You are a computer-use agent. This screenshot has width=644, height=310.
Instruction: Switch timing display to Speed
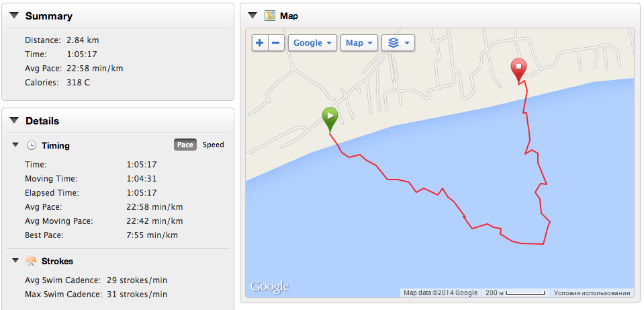(x=214, y=145)
